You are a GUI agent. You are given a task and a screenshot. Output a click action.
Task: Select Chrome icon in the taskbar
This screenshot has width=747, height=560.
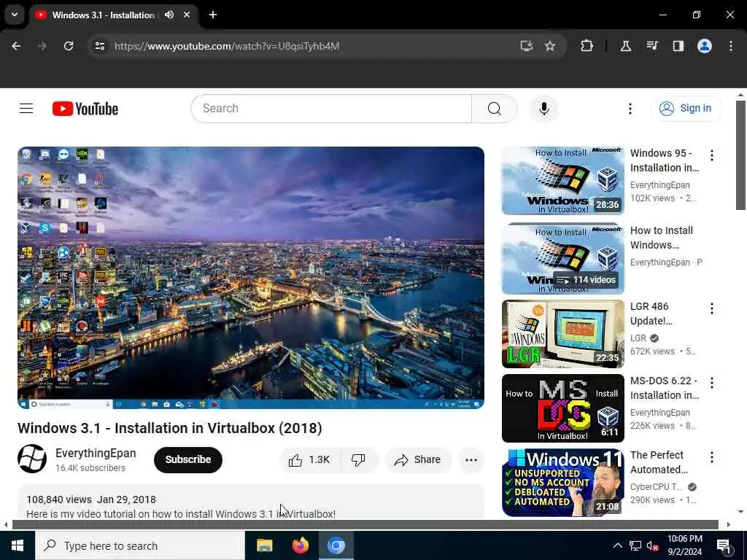[336, 545]
